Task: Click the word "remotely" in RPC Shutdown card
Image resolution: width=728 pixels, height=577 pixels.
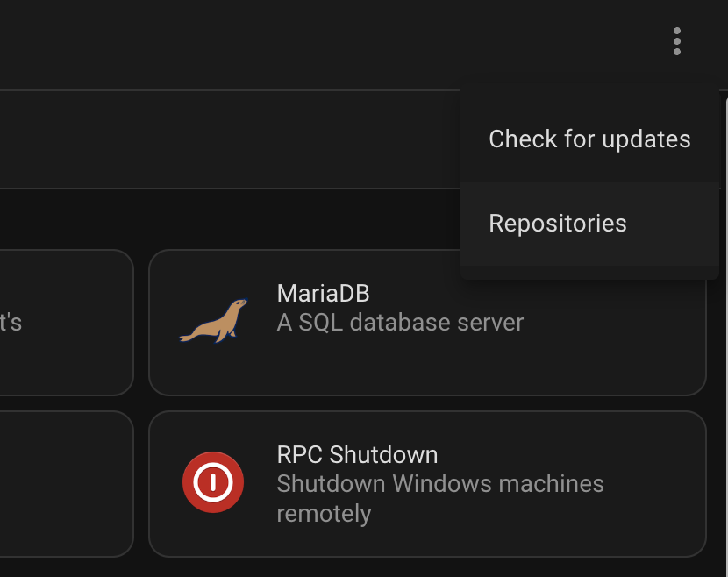Action: 324,513
